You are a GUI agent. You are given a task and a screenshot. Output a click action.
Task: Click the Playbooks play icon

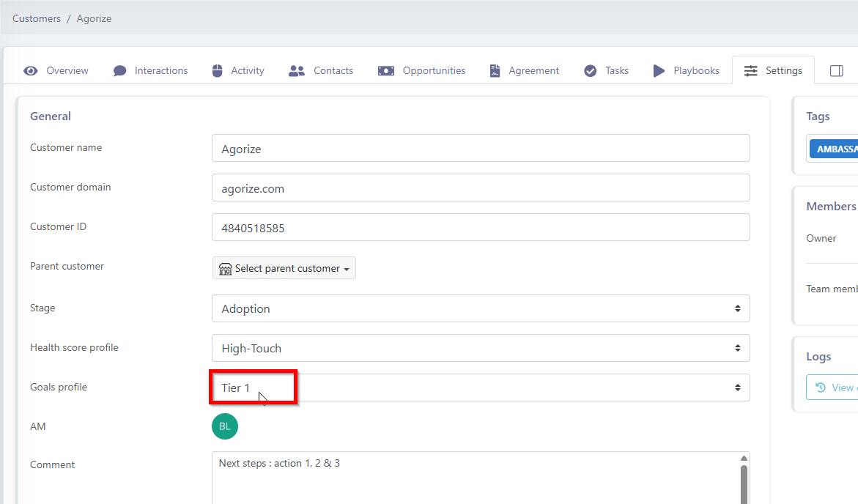[x=659, y=71]
